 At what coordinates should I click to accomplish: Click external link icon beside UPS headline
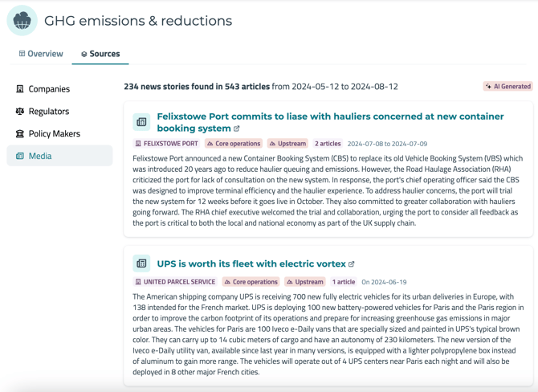351,264
